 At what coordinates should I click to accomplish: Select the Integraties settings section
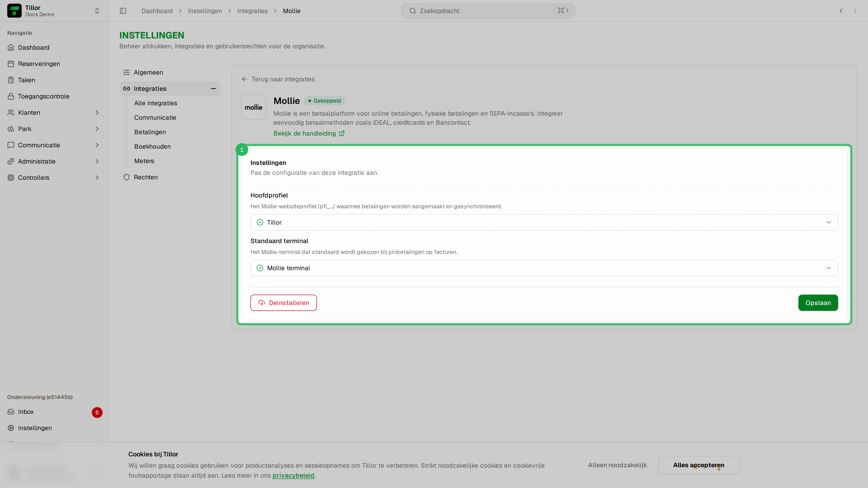(170, 89)
